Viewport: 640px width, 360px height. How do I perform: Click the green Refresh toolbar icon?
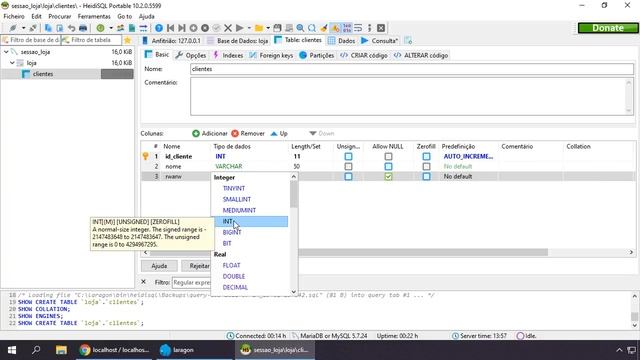pos(100,28)
